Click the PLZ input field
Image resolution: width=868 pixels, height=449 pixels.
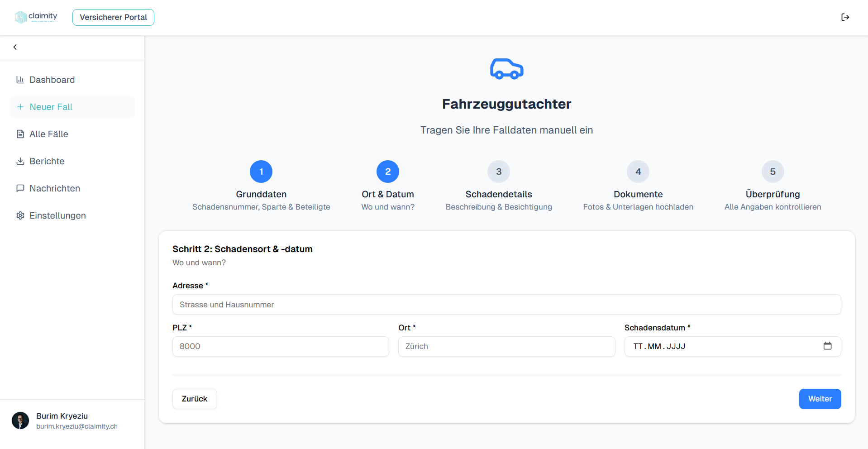click(281, 346)
